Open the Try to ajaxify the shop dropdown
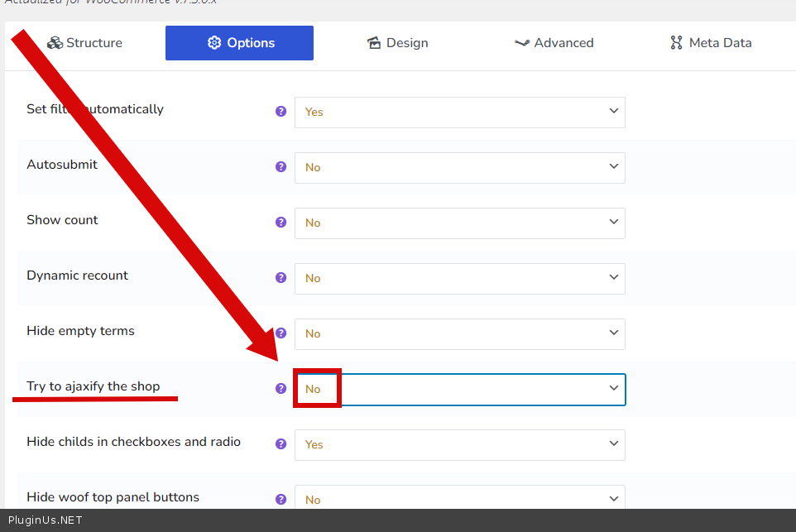This screenshot has height=532, width=796. 459,389
